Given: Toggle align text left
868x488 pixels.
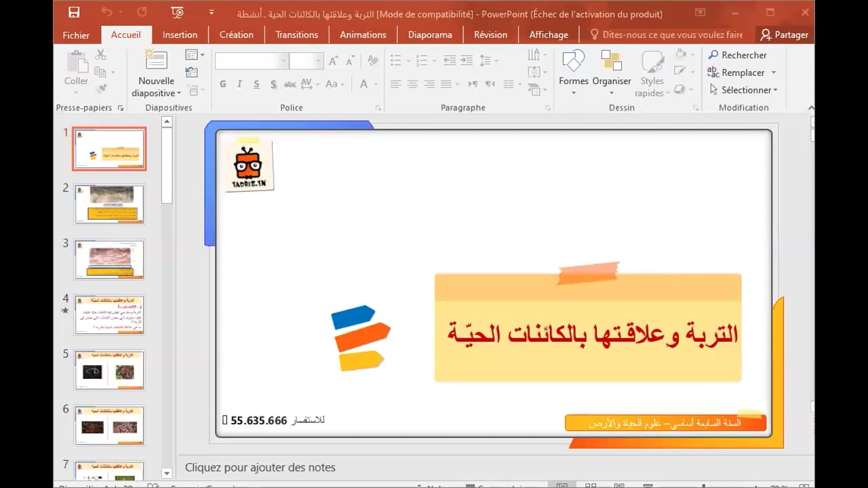Looking at the screenshot, I should pyautogui.click(x=396, y=84).
